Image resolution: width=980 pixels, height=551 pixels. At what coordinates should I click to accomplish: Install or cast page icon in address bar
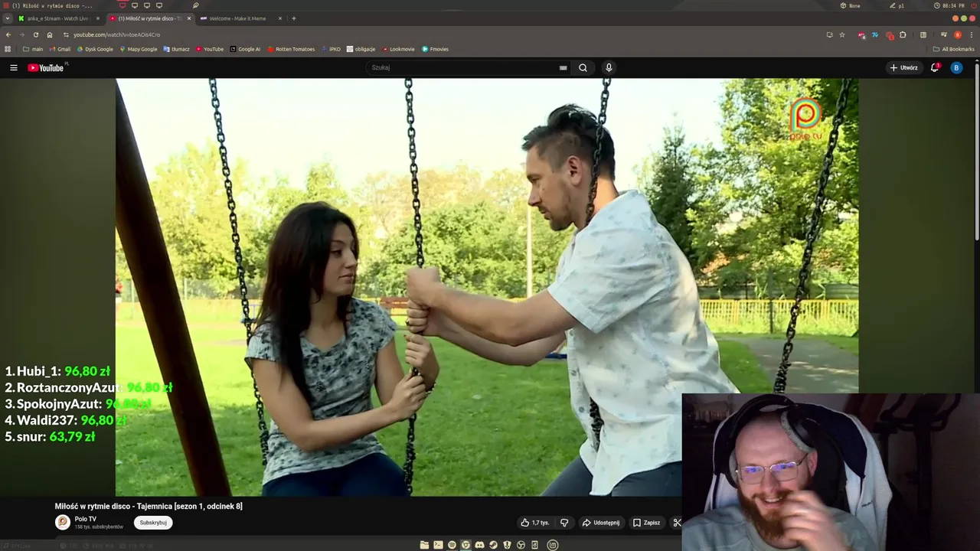click(829, 34)
